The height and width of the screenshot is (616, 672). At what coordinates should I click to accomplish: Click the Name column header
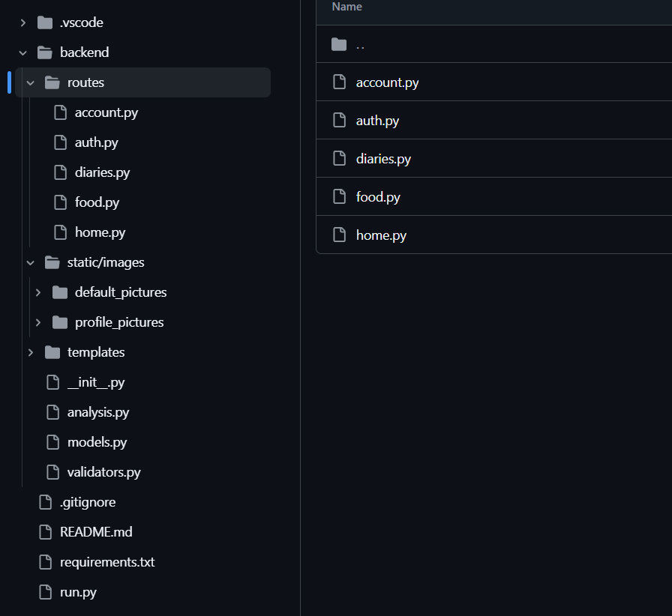click(346, 7)
